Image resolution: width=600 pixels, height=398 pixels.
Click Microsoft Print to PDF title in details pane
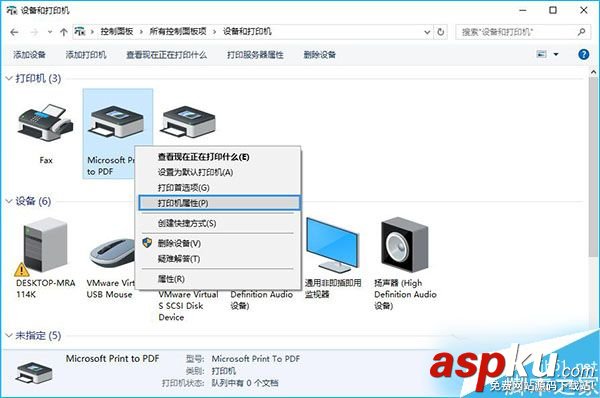coord(112,359)
